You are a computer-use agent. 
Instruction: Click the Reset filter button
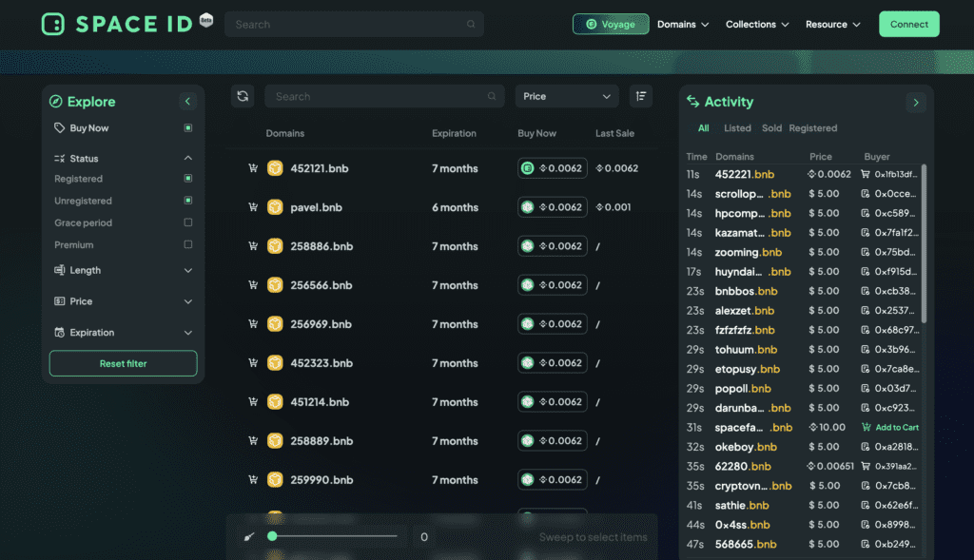(123, 363)
